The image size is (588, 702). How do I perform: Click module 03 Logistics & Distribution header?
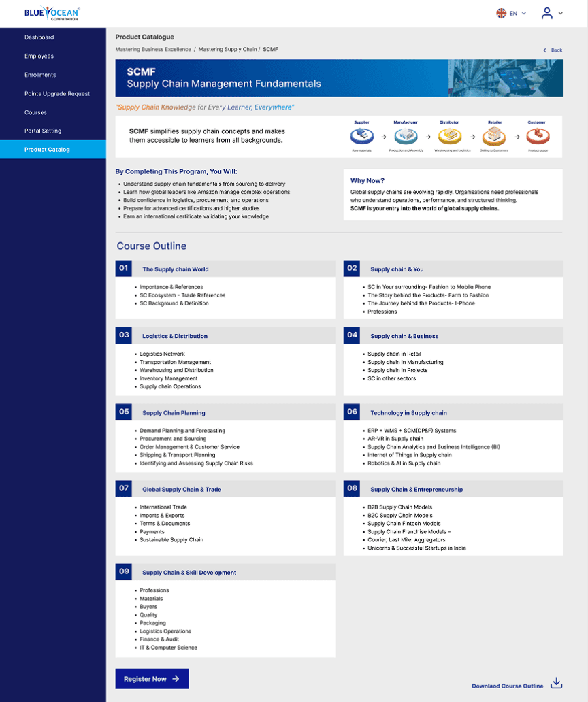[x=225, y=336]
